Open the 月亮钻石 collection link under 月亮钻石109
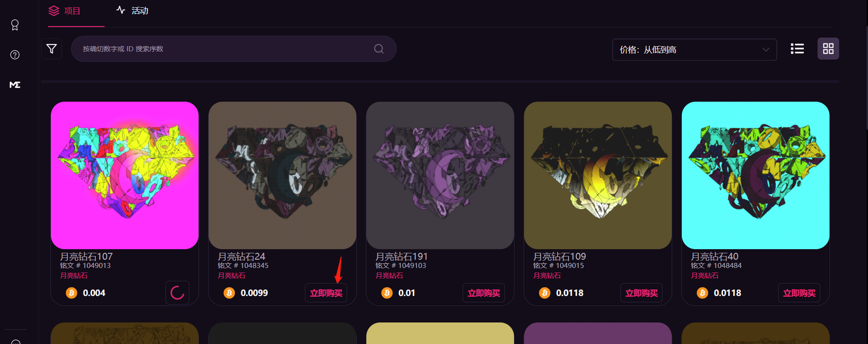868x344 pixels. (547, 275)
